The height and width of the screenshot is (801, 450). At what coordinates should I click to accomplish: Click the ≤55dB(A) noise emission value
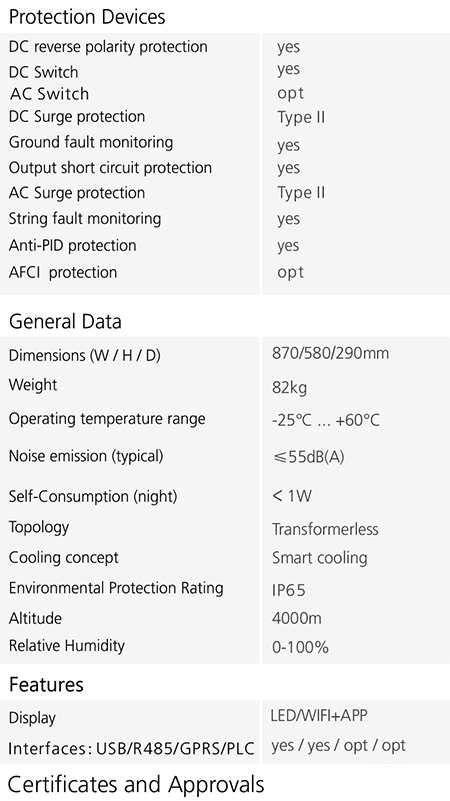pyautogui.click(x=308, y=457)
